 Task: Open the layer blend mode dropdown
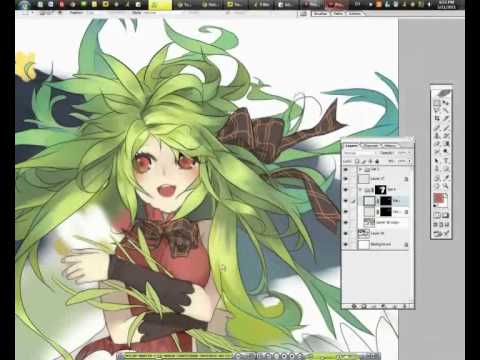[x=360, y=153]
